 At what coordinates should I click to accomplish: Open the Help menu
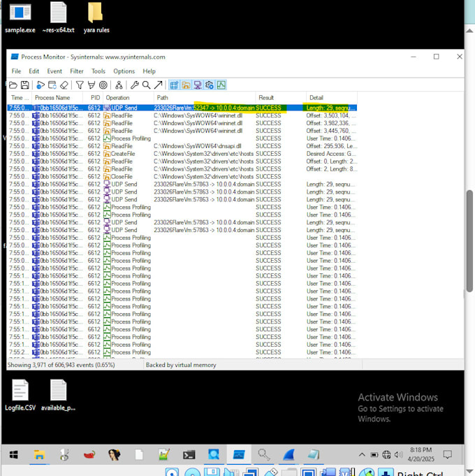pyautogui.click(x=149, y=71)
